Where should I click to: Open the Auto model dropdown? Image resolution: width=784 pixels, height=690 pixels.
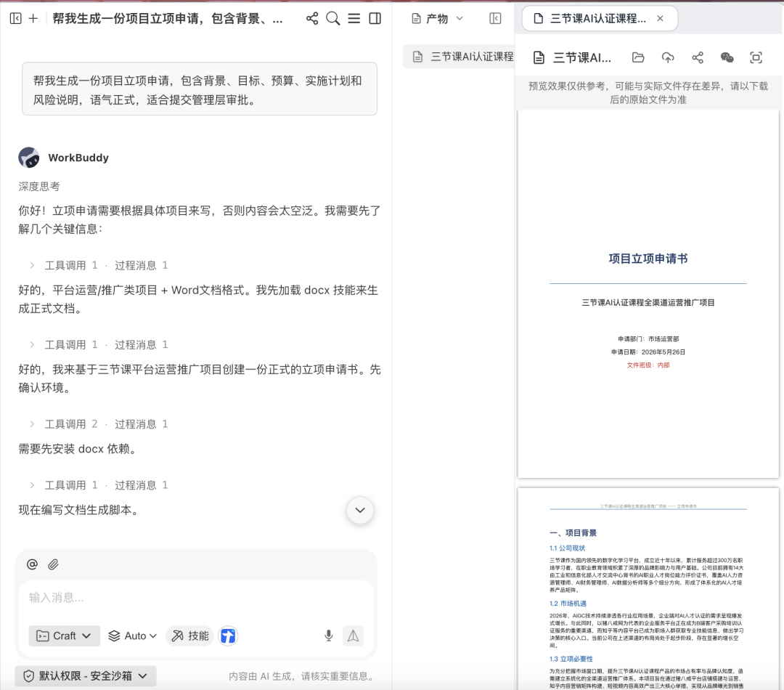(x=133, y=636)
